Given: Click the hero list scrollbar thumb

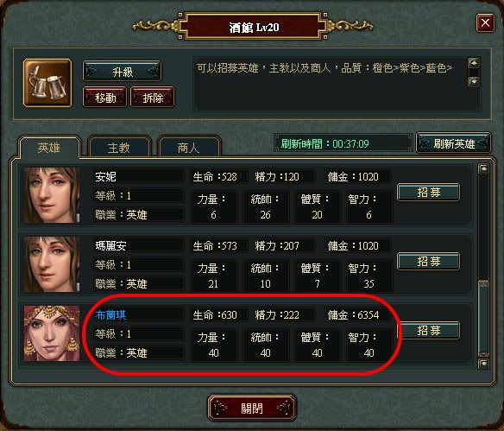Looking at the screenshot, I should coord(483,318).
